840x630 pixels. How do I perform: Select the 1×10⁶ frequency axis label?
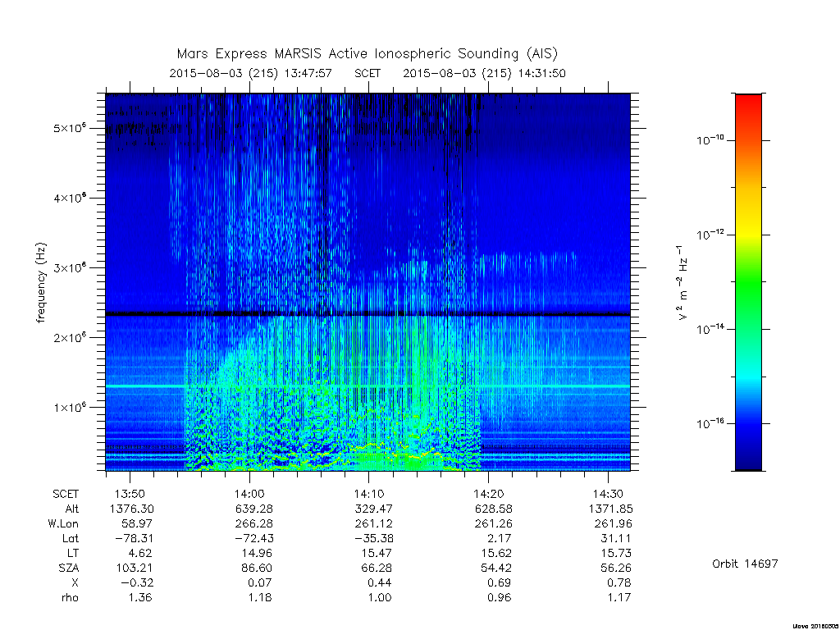tap(70, 407)
